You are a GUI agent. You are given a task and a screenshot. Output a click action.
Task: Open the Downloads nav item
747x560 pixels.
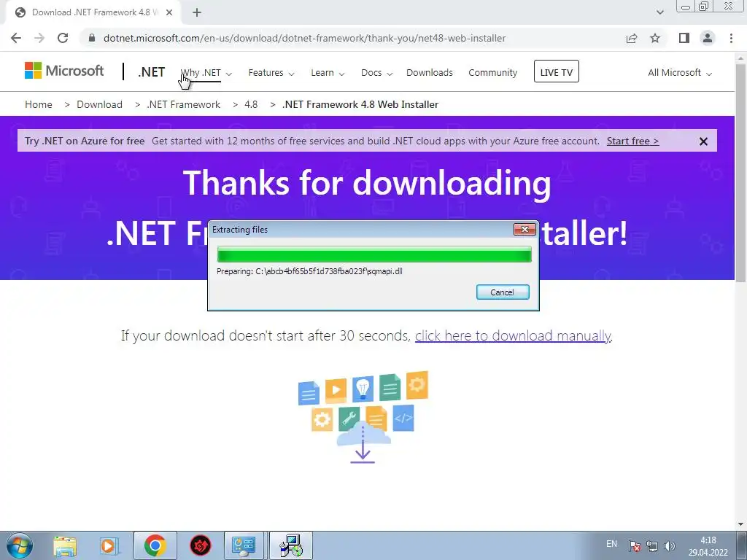tap(429, 73)
